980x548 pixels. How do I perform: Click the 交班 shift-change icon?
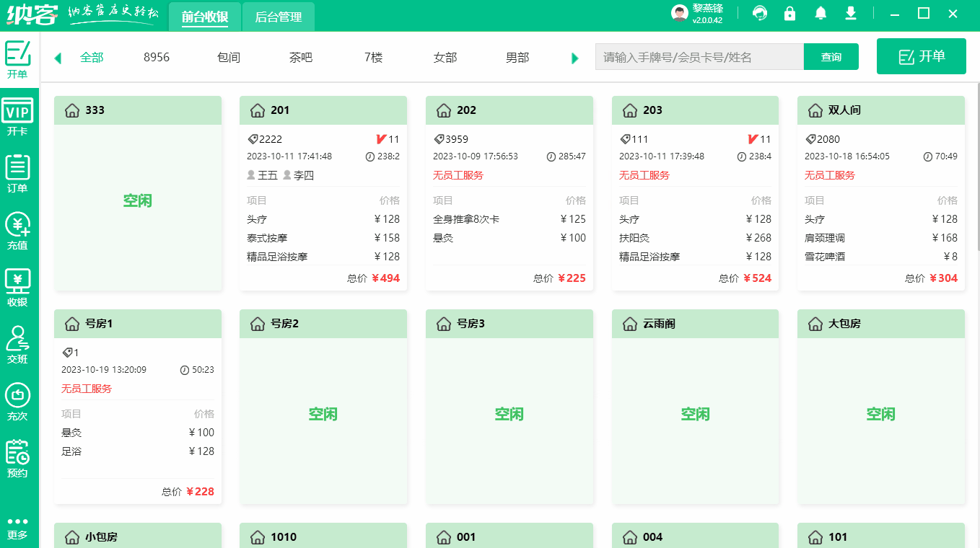[19, 345]
